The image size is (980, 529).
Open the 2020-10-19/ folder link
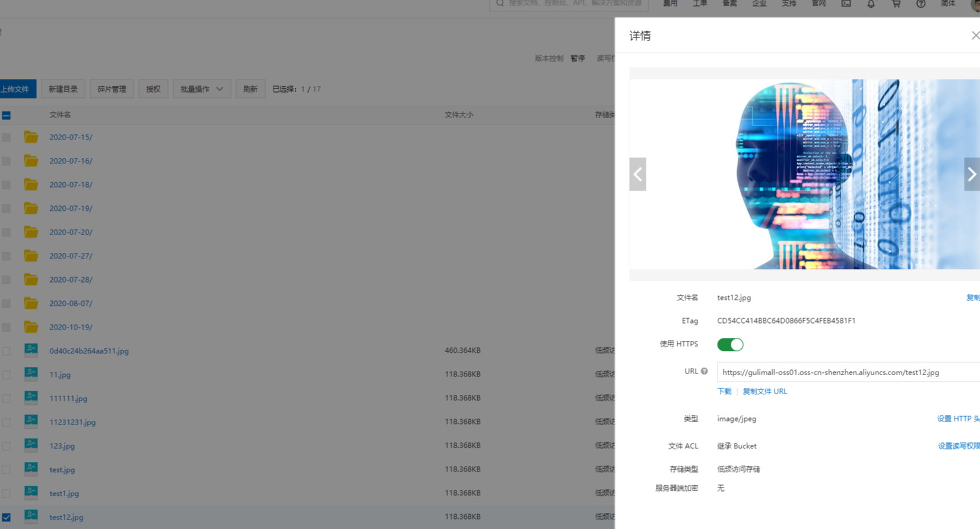coord(71,327)
